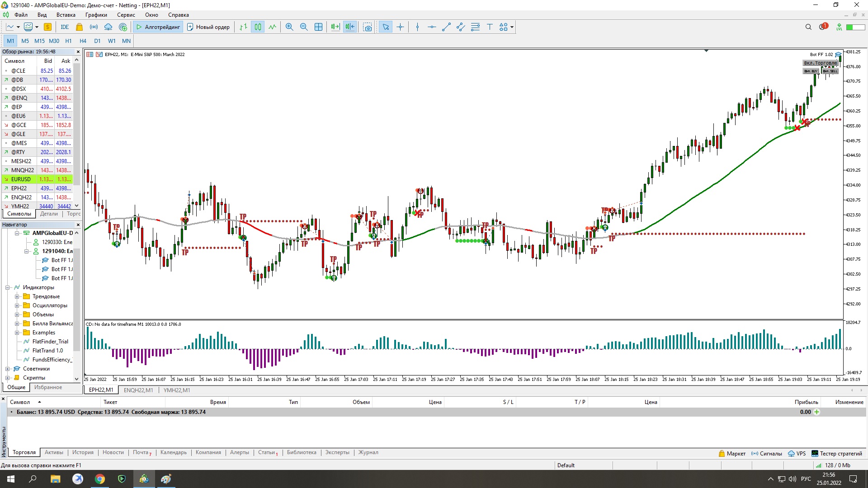Screen dimensions: 868x488
Task: Switch to the История tab
Action: pyautogui.click(x=83, y=452)
